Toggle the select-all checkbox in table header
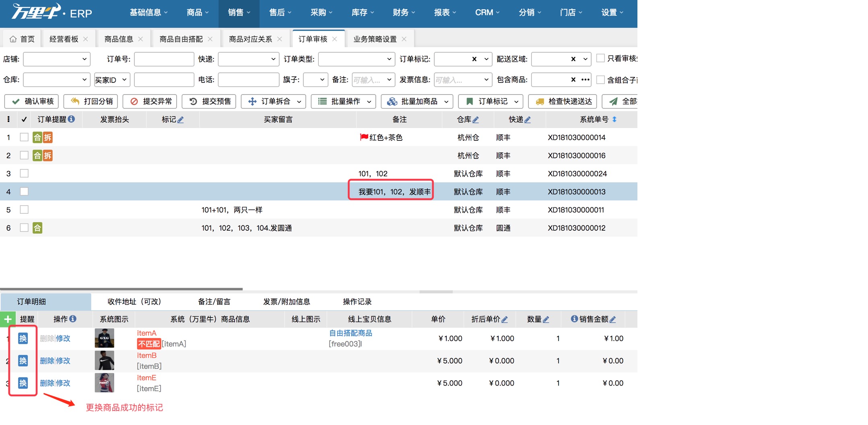868x425 pixels. [x=24, y=119]
